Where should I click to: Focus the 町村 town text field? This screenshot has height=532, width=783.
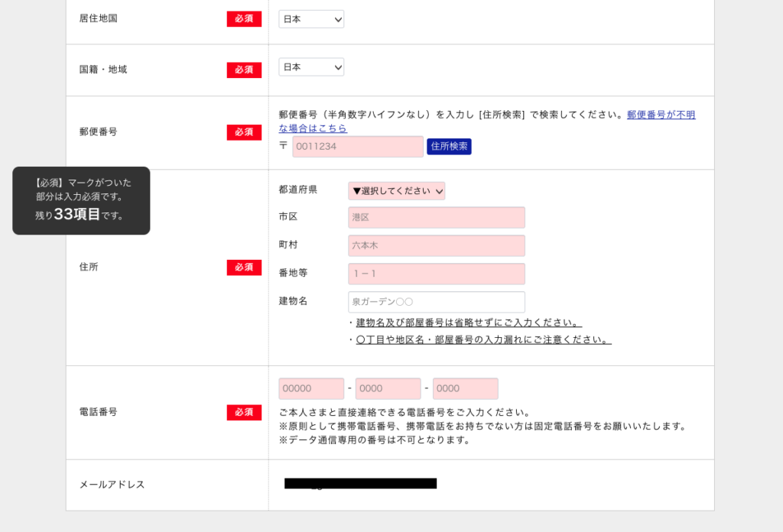436,246
